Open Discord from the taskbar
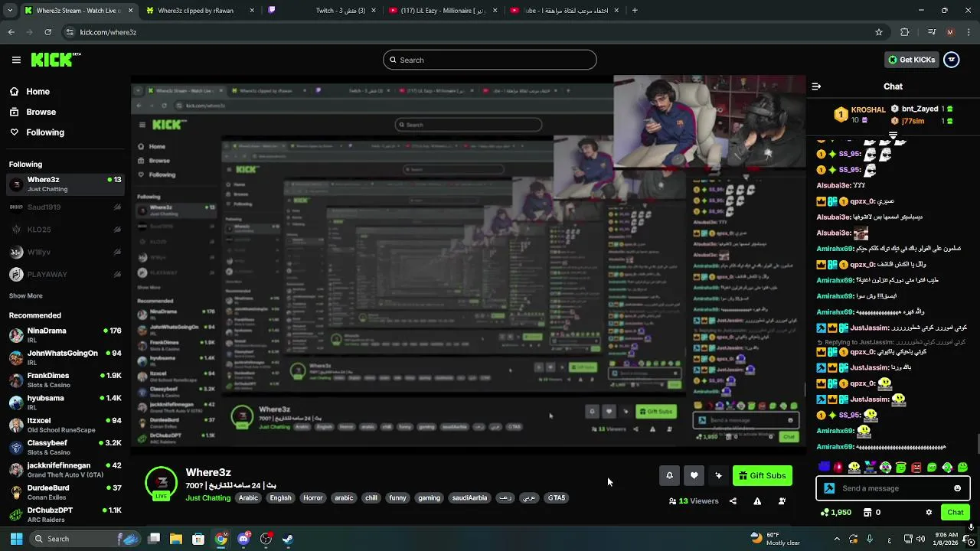The width and height of the screenshot is (980, 551). (243, 539)
